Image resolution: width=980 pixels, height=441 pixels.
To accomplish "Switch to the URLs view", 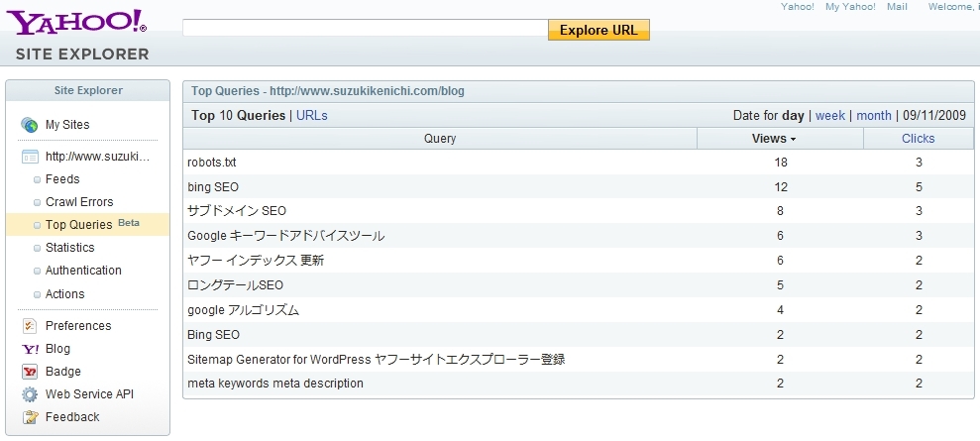I will click(x=312, y=116).
